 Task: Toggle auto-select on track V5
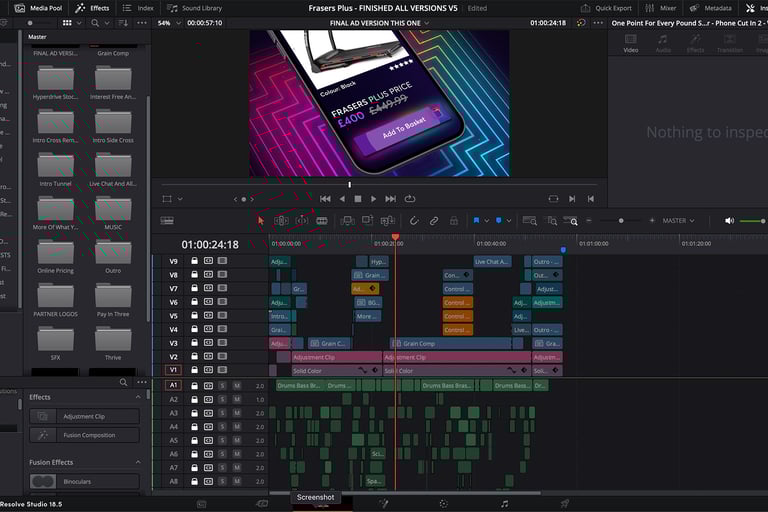click(x=209, y=316)
